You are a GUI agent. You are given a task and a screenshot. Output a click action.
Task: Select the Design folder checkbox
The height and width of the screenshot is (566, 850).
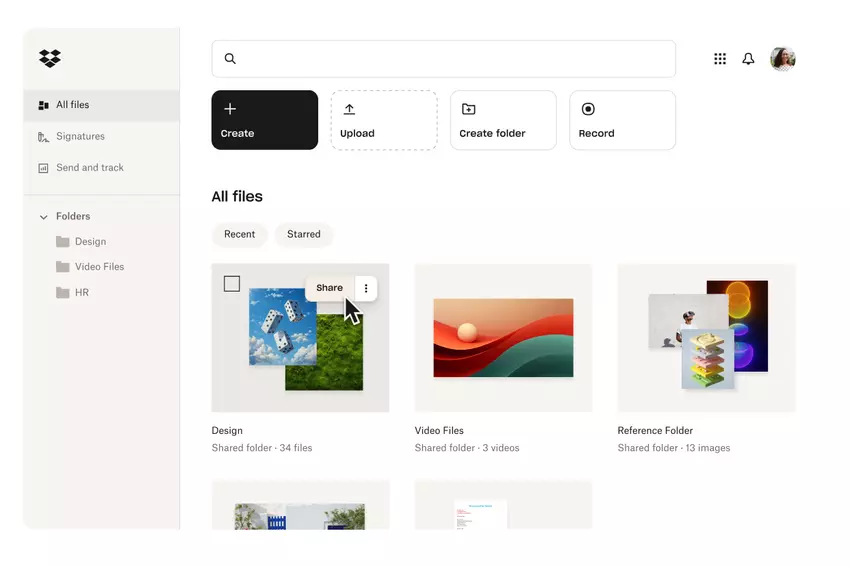point(232,284)
